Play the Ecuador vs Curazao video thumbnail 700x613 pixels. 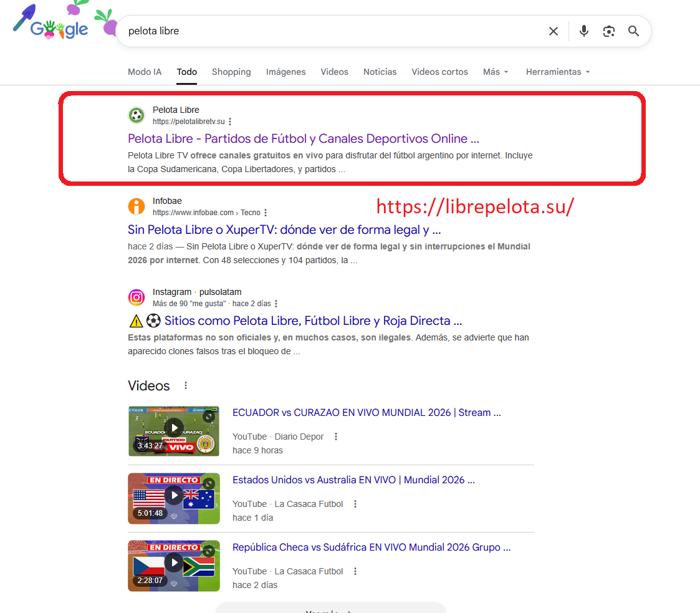(x=174, y=431)
